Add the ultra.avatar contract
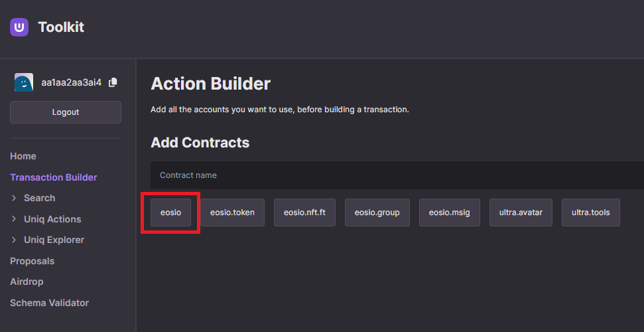The height and width of the screenshot is (332, 644). pyautogui.click(x=521, y=212)
